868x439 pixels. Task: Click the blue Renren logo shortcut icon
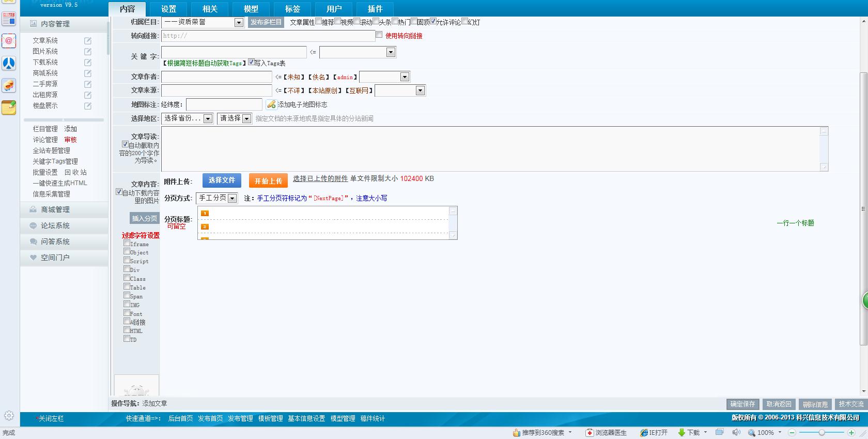9,63
